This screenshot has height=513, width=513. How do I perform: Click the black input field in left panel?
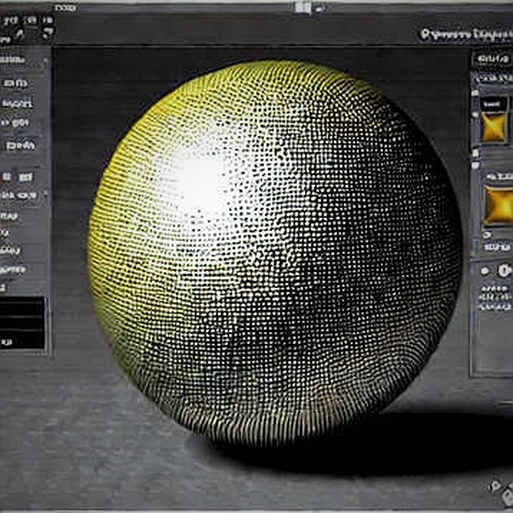pyautogui.click(x=22, y=322)
